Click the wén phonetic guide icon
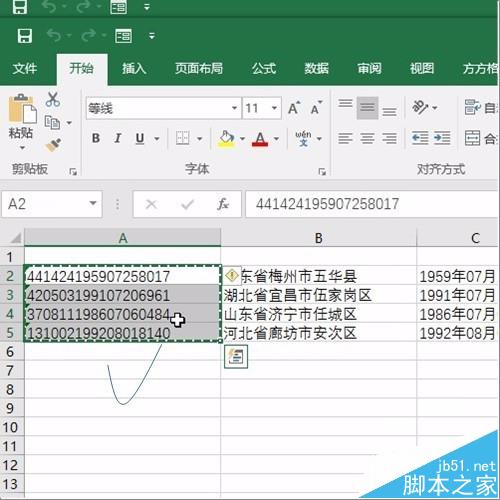The width and height of the screenshot is (500, 500). point(303,138)
